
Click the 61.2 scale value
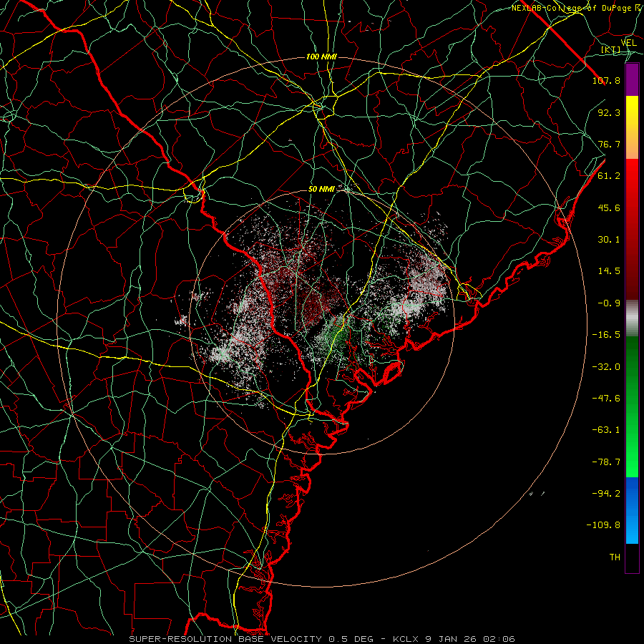pyautogui.click(x=609, y=176)
